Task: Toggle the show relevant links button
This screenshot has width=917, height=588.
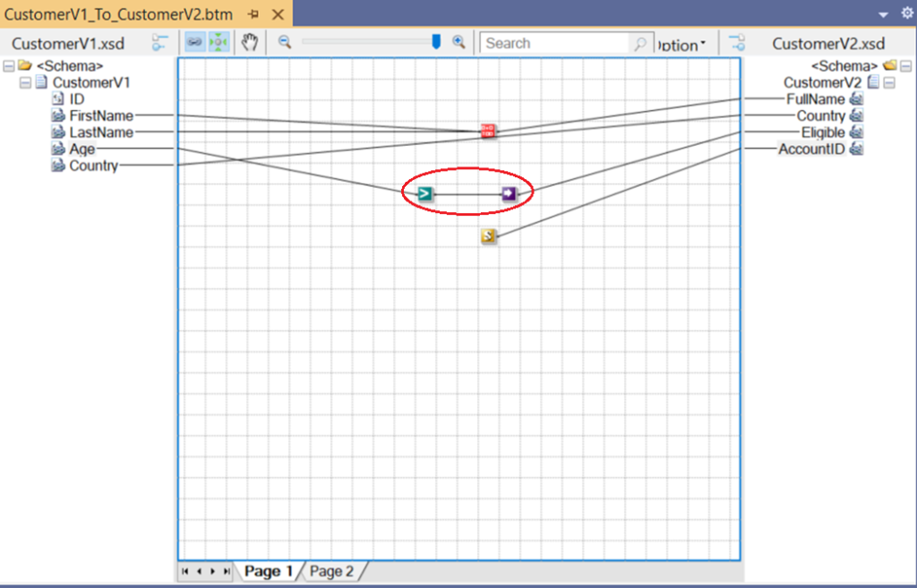Action: point(196,41)
